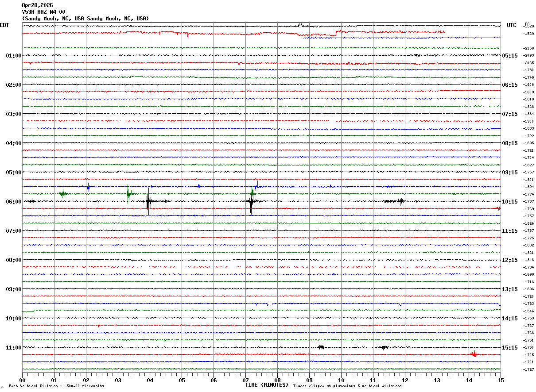
Task: Click the DC offset value "-1546"
Action: point(528,311)
